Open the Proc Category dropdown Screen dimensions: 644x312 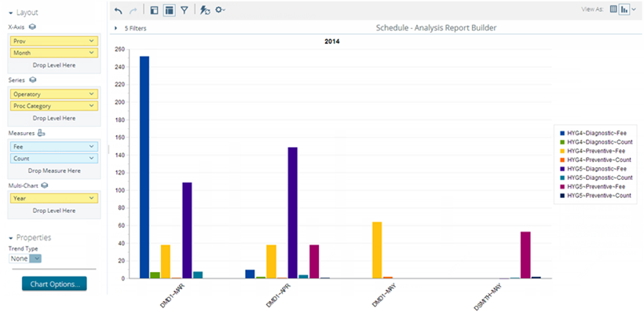point(91,105)
